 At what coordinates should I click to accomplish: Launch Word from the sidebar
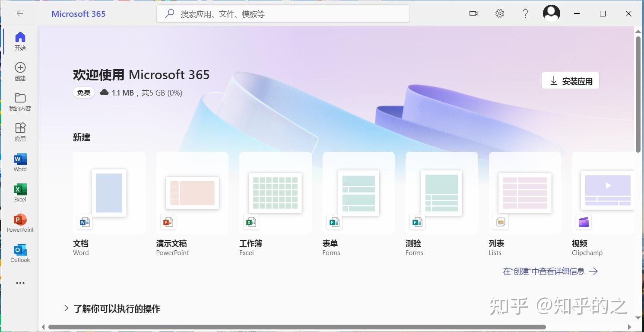(x=20, y=159)
